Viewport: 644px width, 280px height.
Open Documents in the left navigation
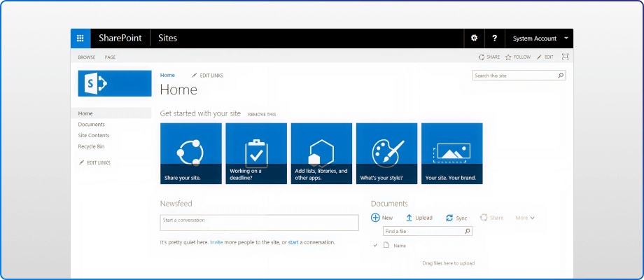(92, 125)
